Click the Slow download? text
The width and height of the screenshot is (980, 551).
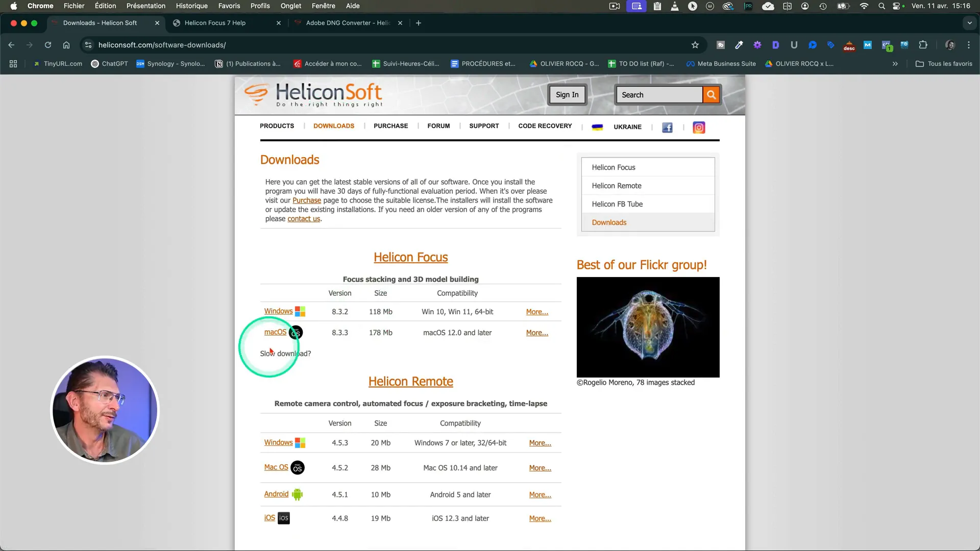pyautogui.click(x=285, y=354)
